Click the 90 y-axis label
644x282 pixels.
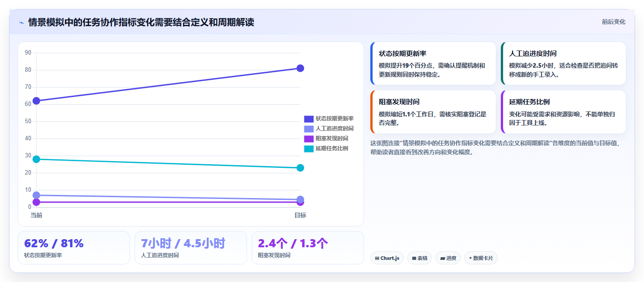pyautogui.click(x=28, y=53)
